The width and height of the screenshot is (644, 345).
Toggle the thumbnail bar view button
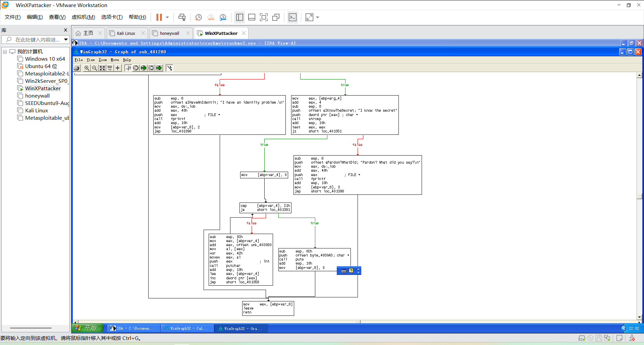(252, 17)
